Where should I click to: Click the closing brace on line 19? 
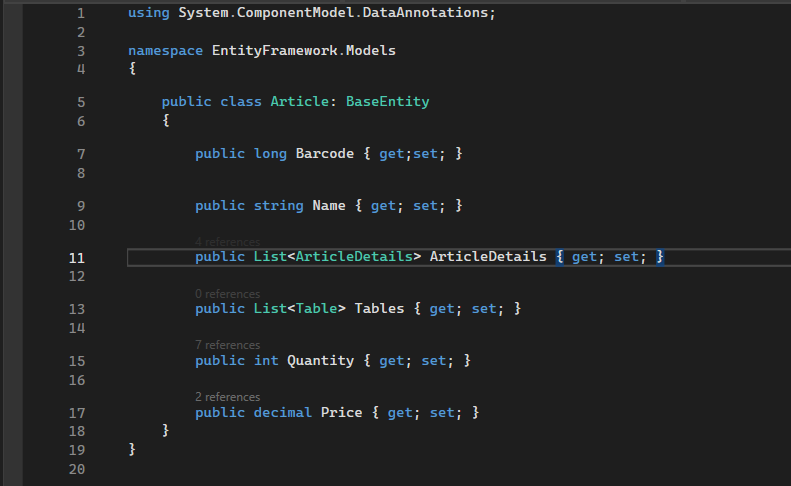pos(132,449)
